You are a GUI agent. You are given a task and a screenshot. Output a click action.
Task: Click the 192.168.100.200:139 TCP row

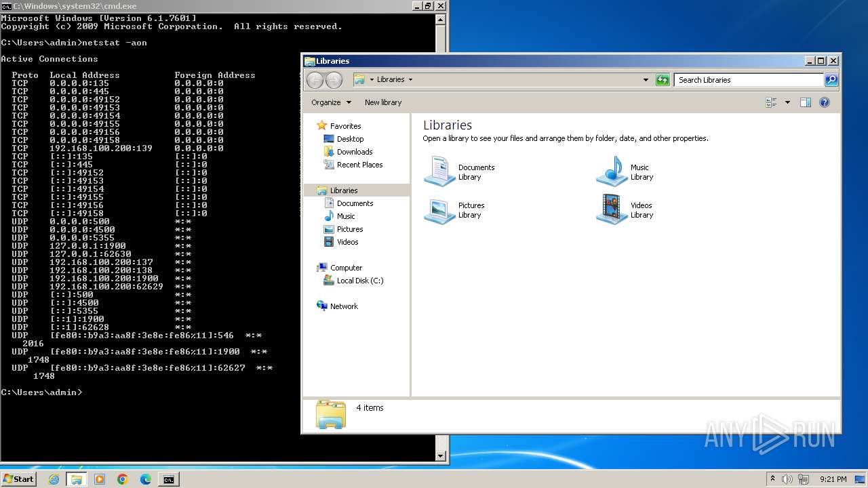(117, 148)
